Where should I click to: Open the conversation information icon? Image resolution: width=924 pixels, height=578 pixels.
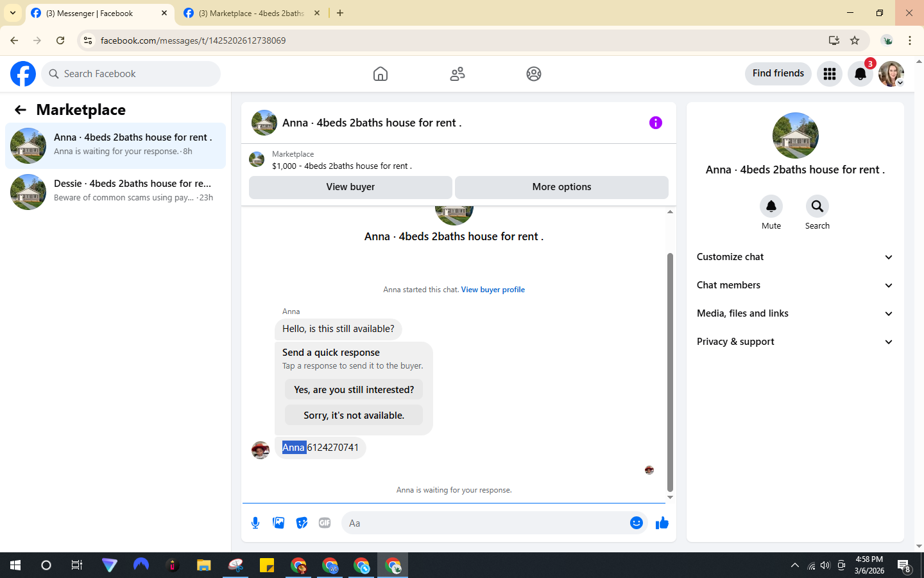(x=655, y=123)
